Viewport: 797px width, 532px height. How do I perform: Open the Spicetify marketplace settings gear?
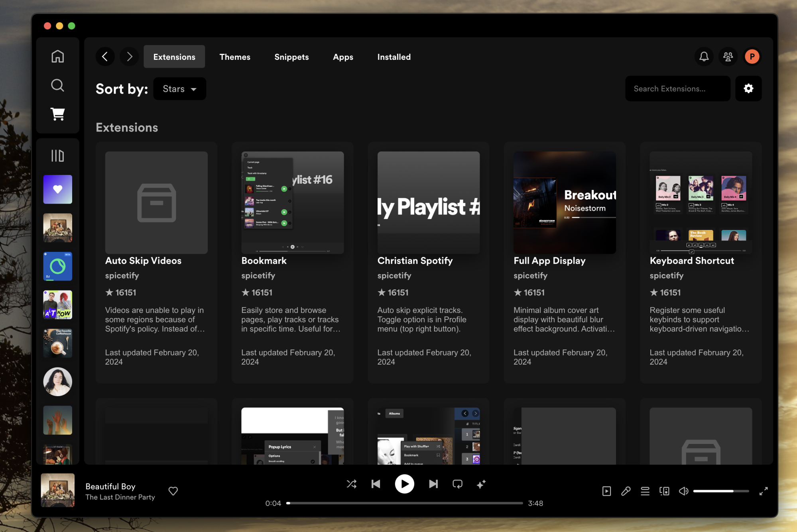(748, 88)
